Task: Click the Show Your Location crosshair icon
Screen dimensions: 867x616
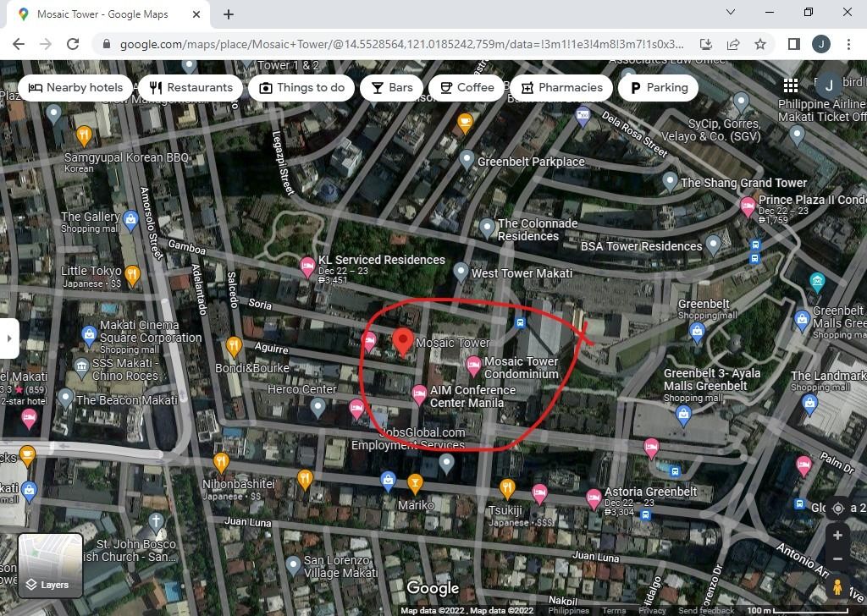Action: (838, 508)
